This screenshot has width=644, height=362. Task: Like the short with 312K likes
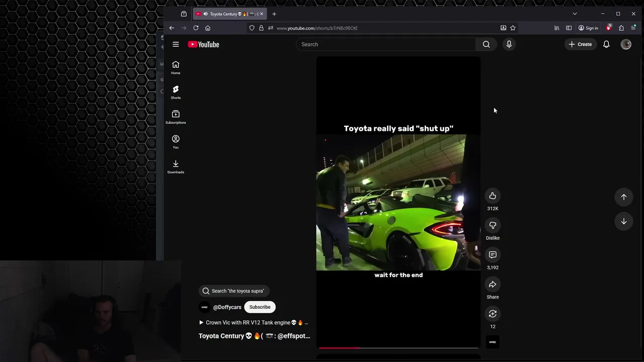(x=493, y=196)
